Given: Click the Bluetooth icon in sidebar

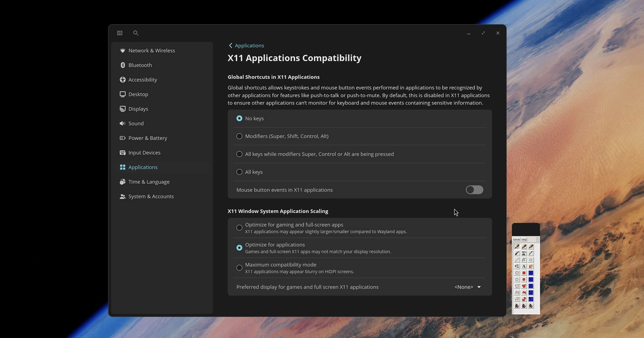Looking at the screenshot, I should (122, 65).
